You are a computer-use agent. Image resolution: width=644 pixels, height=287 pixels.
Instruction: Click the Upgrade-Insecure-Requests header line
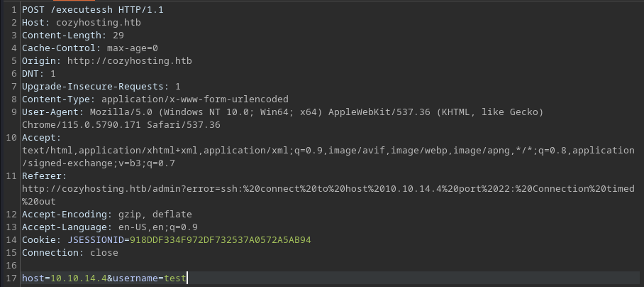(101, 87)
